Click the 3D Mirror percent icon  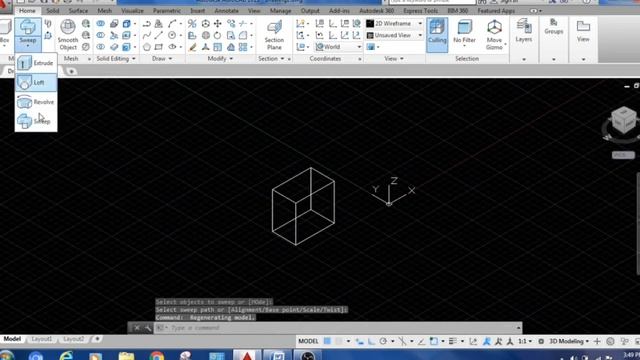(x=192, y=24)
